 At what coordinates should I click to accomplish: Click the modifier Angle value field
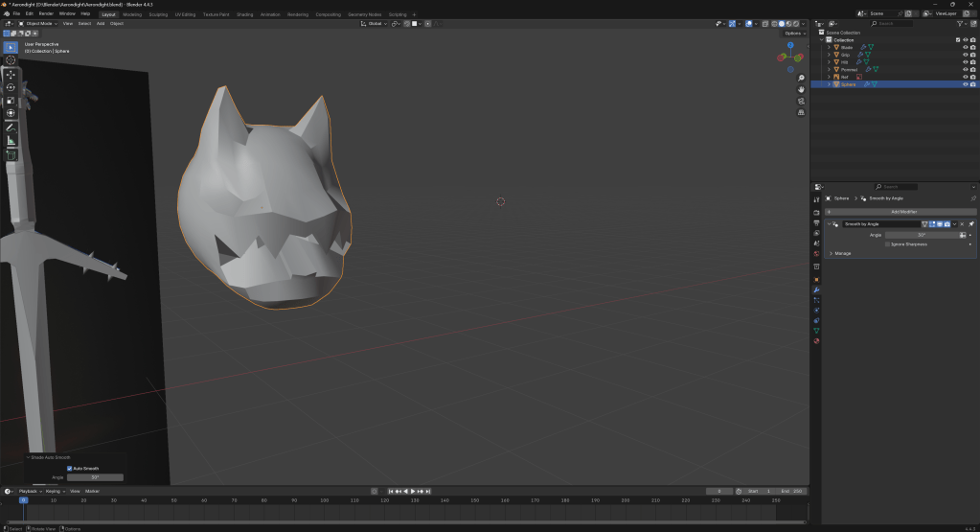point(921,235)
